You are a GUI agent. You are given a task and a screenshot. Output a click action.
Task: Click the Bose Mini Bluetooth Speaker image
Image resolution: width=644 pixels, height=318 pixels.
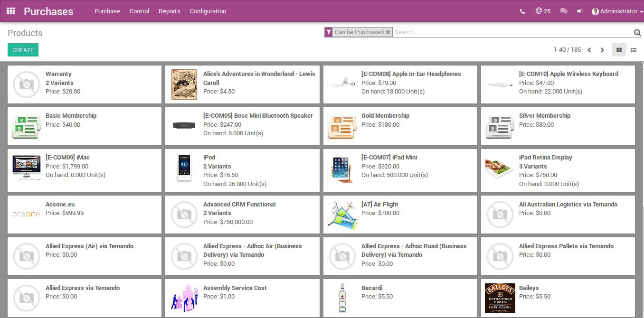(184, 126)
